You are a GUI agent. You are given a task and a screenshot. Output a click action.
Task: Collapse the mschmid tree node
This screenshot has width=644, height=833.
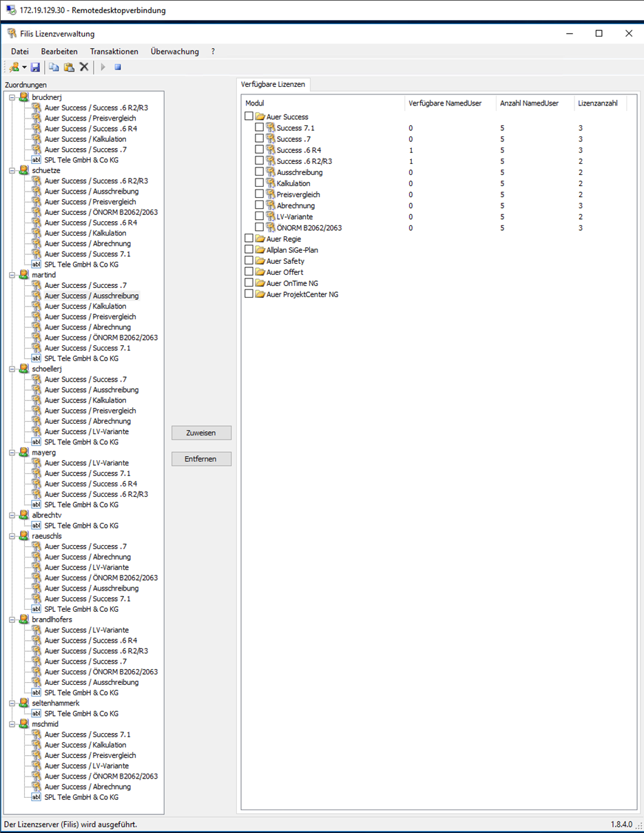tap(12, 724)
